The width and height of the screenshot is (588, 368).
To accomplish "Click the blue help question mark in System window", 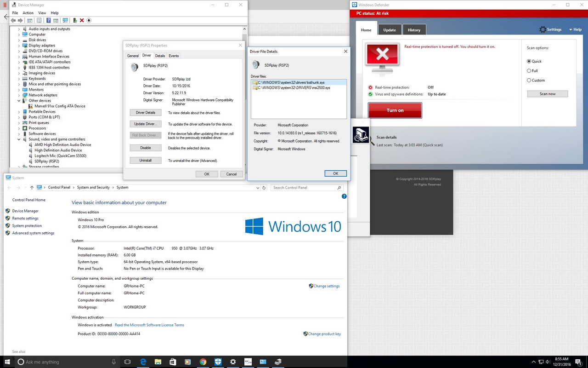I will (x=344, y=196).
